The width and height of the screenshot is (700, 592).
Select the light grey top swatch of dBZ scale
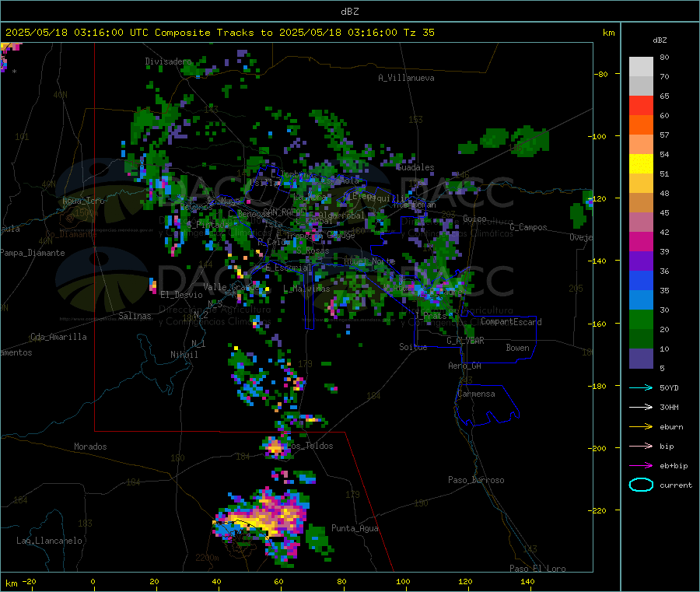click(x=641, y=67)
